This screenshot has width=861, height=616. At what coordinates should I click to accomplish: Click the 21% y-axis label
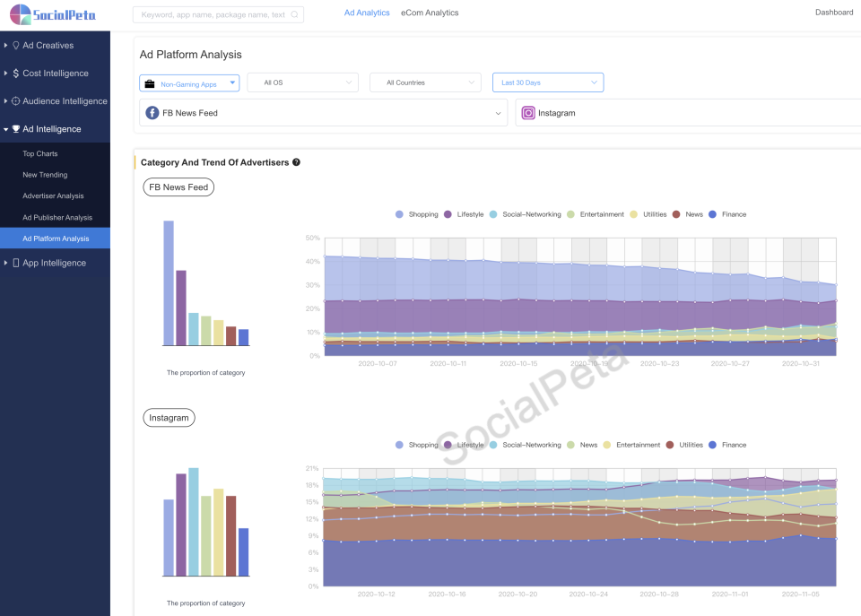(x=312, y=468)
